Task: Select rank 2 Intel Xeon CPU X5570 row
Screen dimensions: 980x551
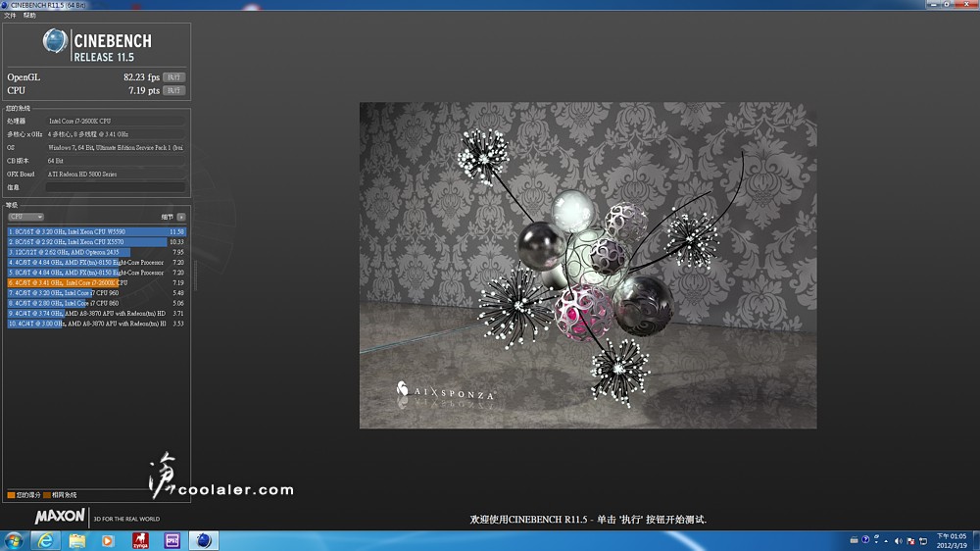Action: [96, 241]
